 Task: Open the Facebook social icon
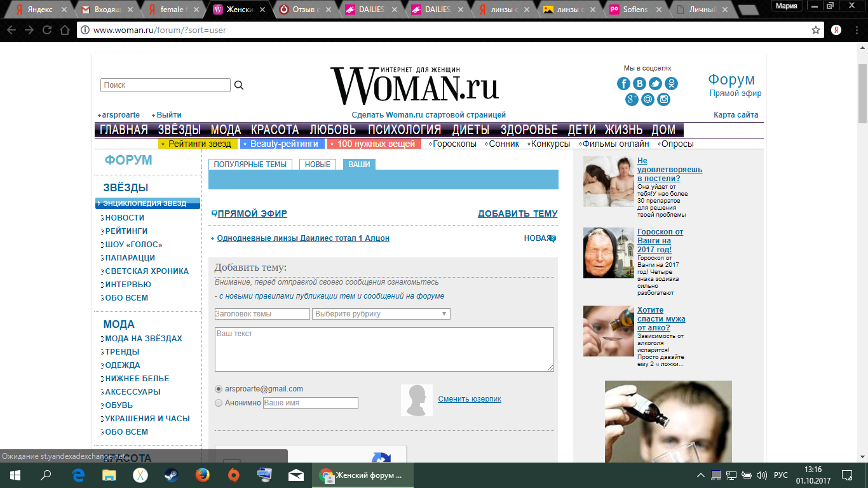(623, 84)
